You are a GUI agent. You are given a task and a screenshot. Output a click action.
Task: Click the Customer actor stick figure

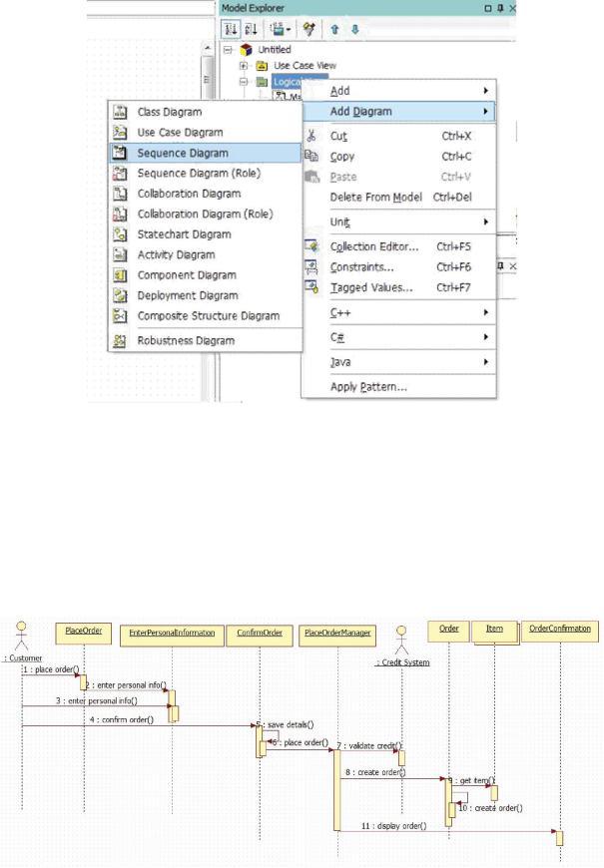pos(21,636)
